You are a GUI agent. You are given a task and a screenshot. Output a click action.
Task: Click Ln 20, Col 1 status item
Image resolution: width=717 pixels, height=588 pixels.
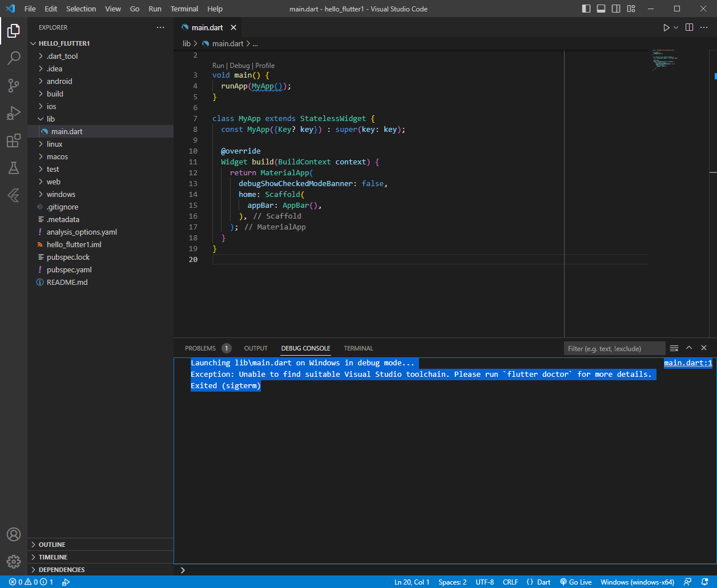point(412,582)
